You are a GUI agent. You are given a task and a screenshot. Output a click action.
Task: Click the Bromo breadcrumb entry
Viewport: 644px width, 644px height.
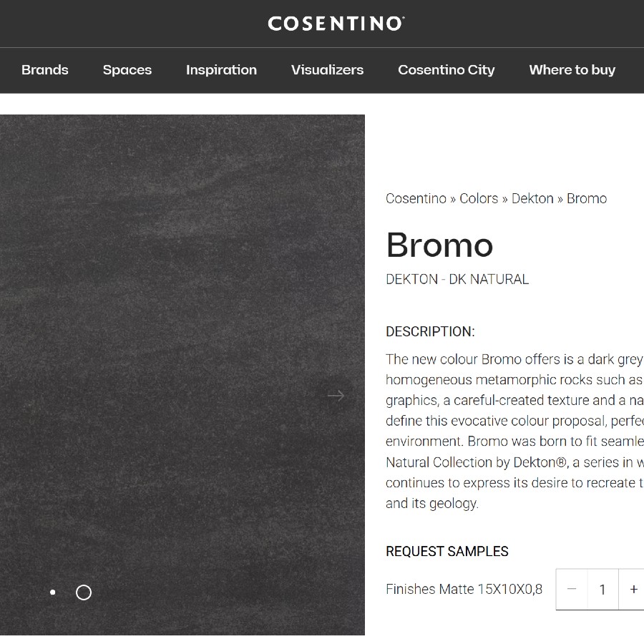[586, 198]
